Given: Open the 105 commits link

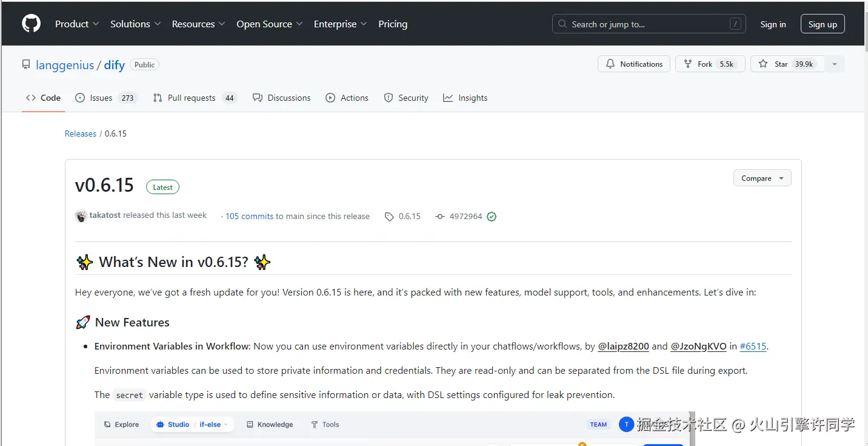Looking at the screenshot, I should point(249,216).
